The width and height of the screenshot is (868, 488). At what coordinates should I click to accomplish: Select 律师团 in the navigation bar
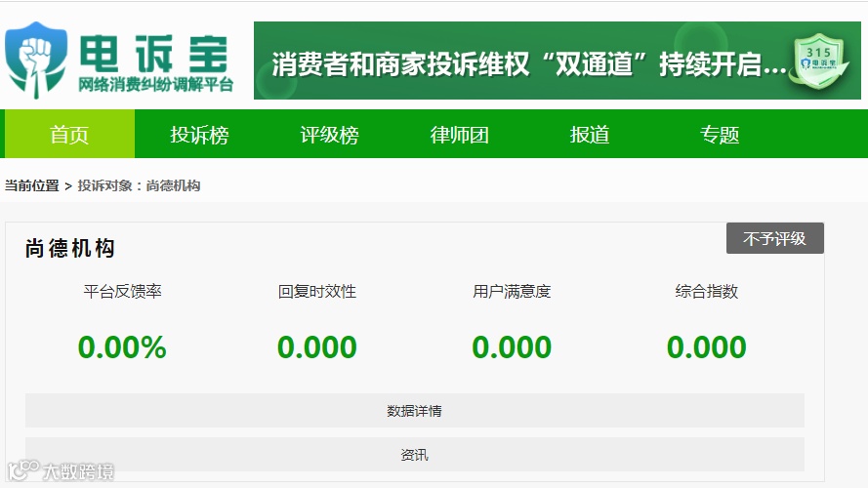point(460,135)
